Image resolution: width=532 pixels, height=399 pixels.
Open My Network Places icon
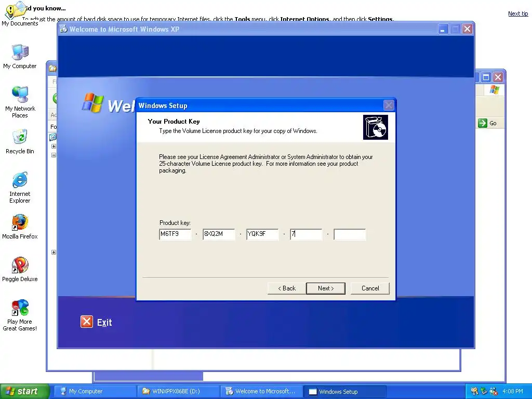(x=20, y=102)
